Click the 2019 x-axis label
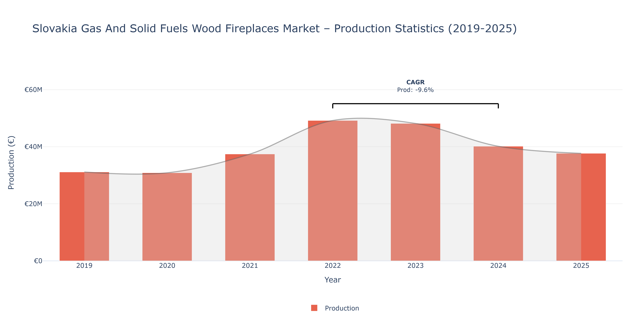This screenshot has width=644, height=322. point(84,266)
